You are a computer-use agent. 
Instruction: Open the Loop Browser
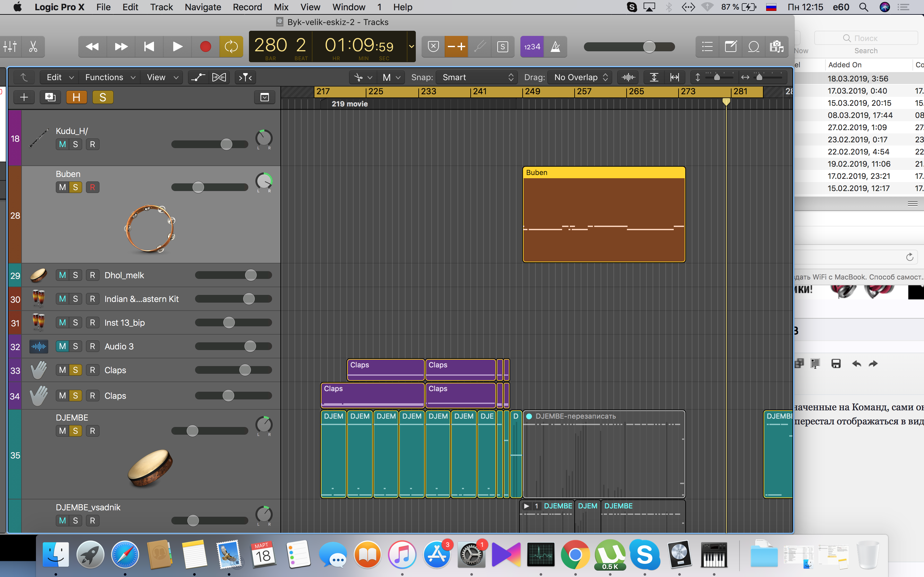(753, 46)
